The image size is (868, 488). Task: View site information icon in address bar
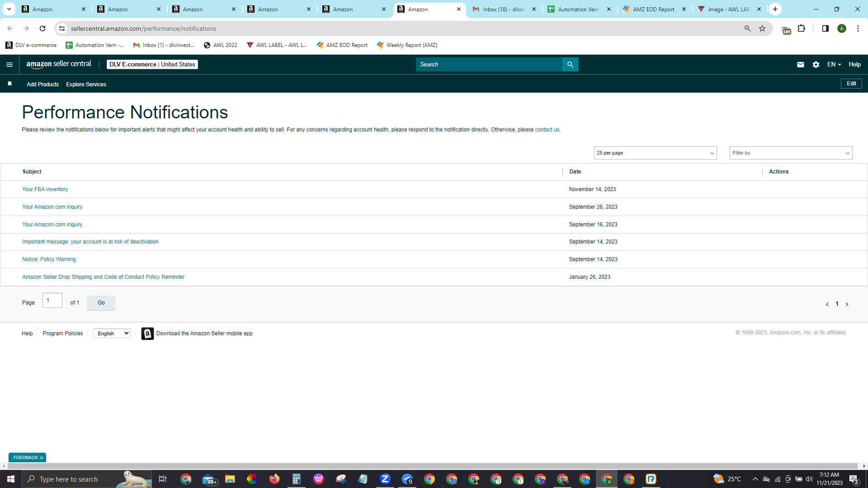click(x=62, y=28)
